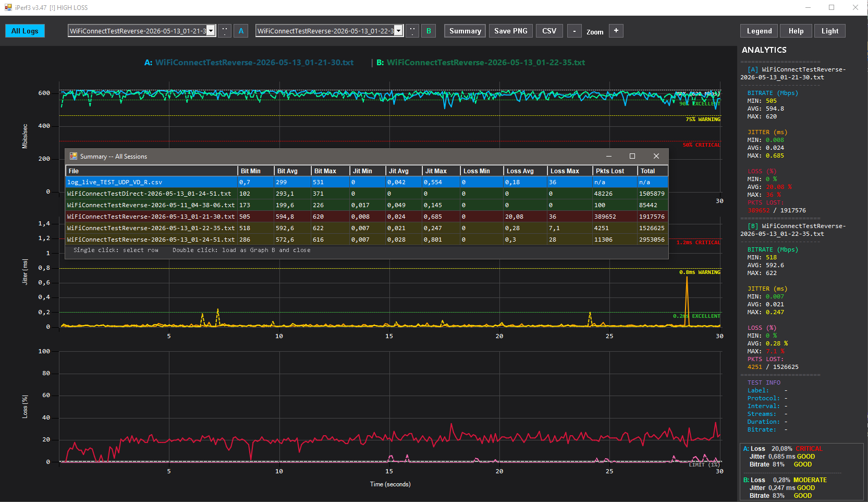Image resolution: width=868 pixels, height=502 pixels.
Task: Click the TEST INFO heading
Action: tap(764, 383)
